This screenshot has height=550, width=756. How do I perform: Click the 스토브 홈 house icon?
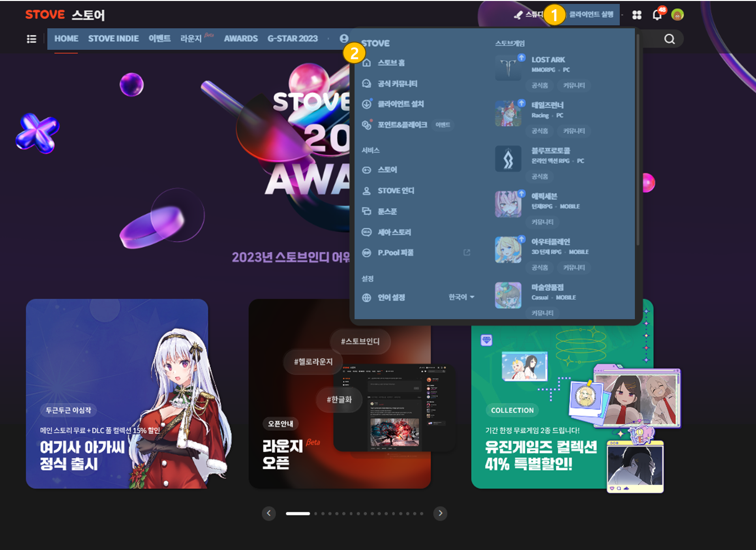click(x=367, y=62)
